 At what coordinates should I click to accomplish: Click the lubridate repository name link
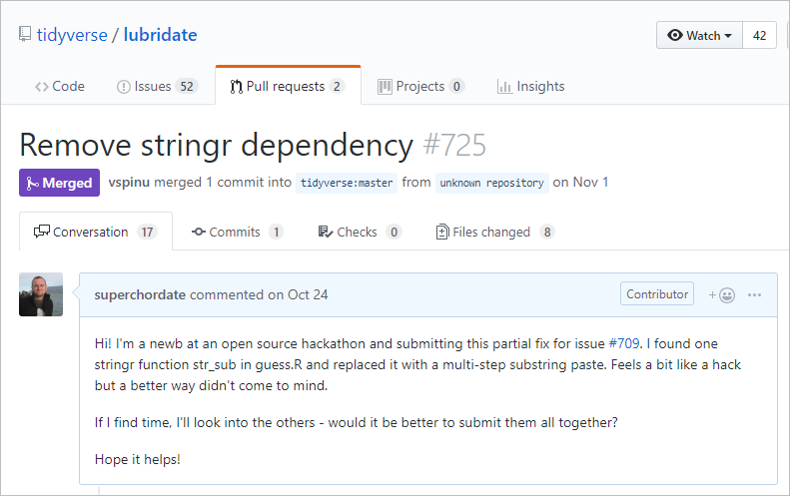(x=160, y=35)
